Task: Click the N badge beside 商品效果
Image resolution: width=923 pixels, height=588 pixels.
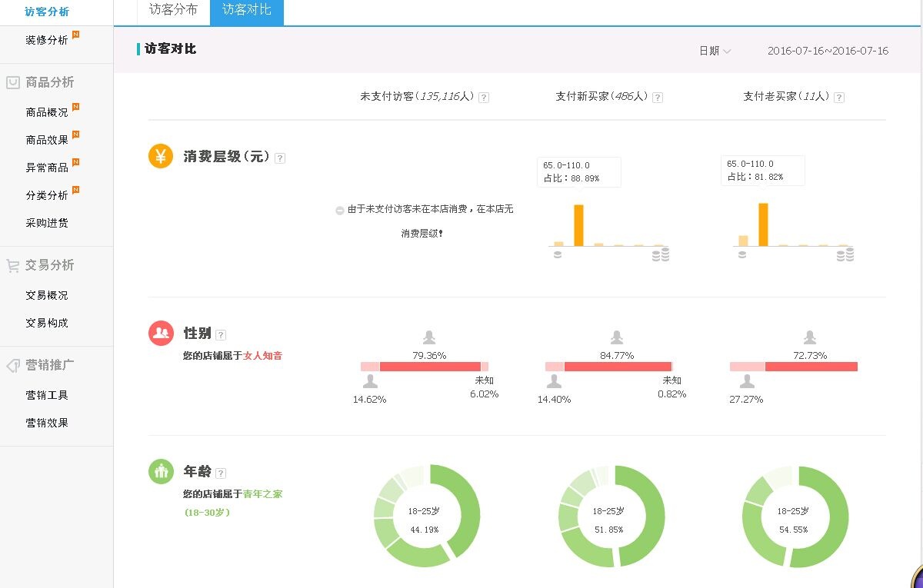Action: point(75,135)
